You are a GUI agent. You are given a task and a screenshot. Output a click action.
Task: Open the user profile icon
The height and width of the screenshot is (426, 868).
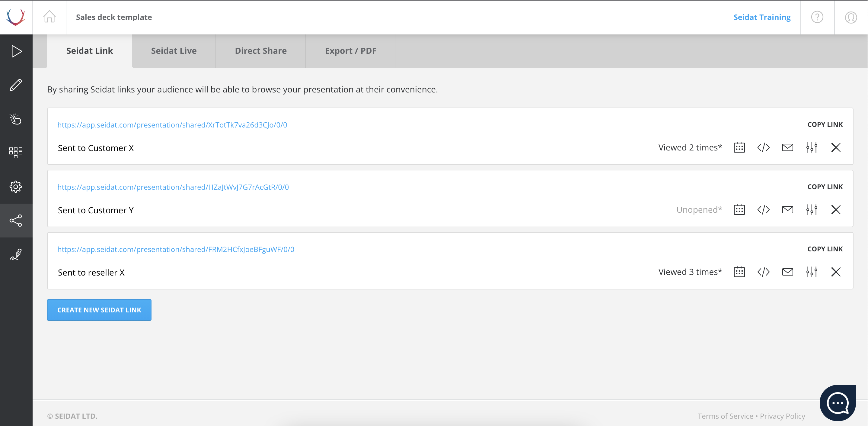(851, 17)
